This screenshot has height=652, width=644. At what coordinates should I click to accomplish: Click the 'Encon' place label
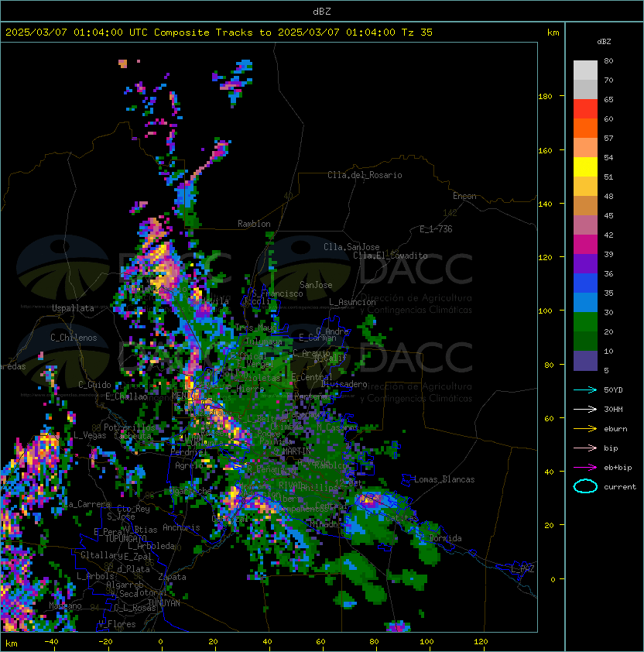tap(464, 196)
